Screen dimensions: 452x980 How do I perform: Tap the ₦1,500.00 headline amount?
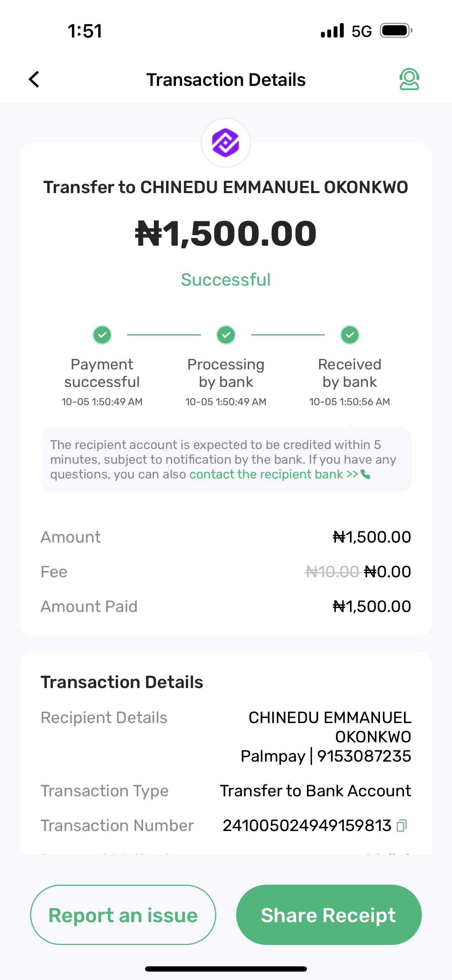click(x=226, y=233)
